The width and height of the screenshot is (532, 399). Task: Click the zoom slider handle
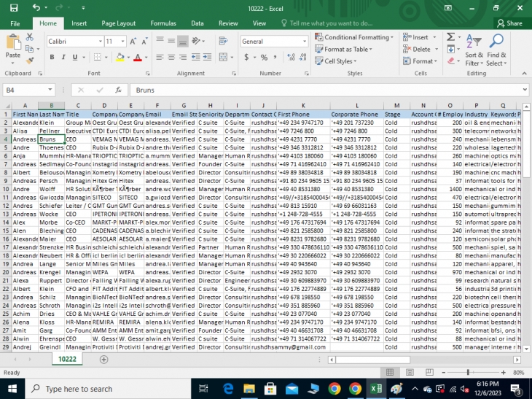[x=468, y=373]
